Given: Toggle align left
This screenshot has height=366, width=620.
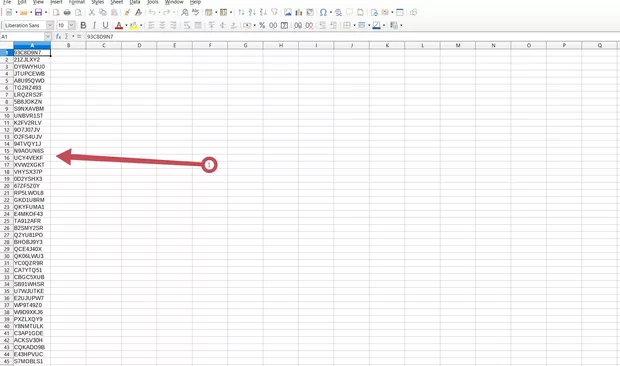Looking at the screenshot, I should point(151,25).
